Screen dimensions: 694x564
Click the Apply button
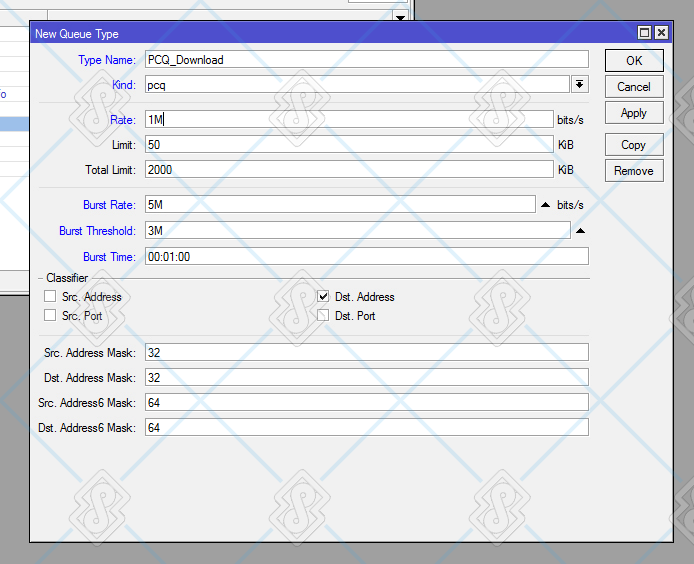point(634,113)
